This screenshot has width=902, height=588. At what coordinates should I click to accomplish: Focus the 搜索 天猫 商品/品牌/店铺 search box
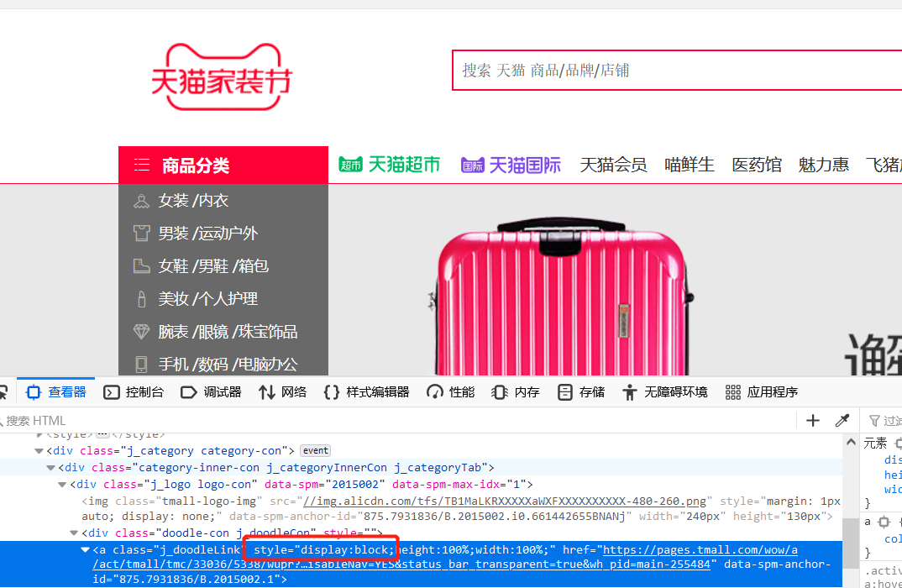(x=677, y=71)
